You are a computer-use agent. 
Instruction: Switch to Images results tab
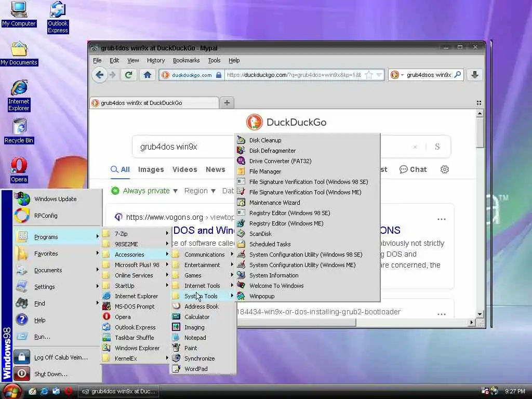pyautogui.click(x=151, y=169)
